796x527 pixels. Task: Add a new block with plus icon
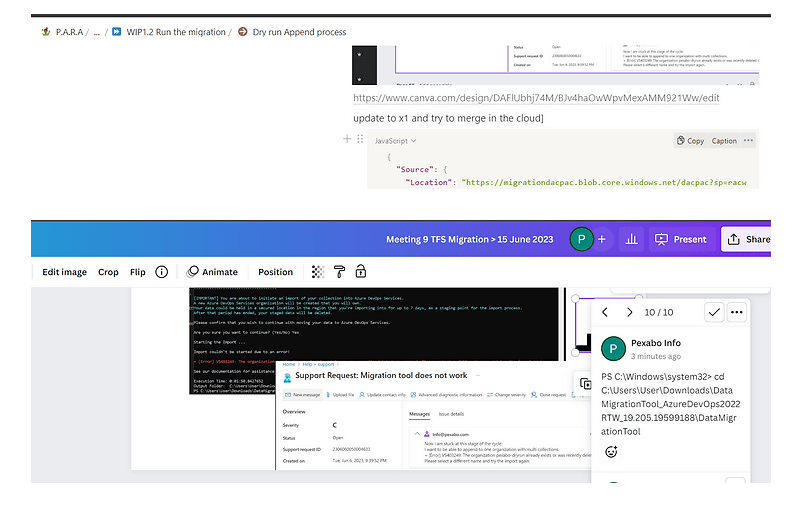coord(347,139)
